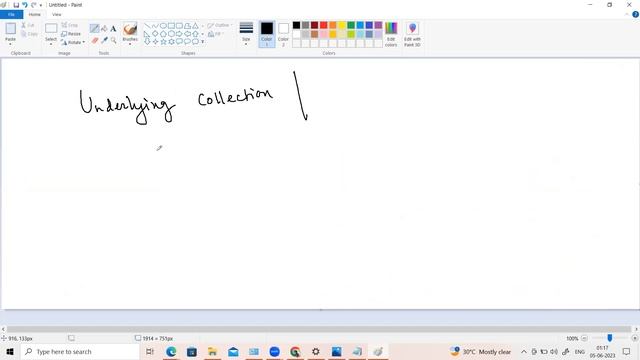Click the zoom out minus button
Viewport: 640px width, 360px height.
point(584,338)
